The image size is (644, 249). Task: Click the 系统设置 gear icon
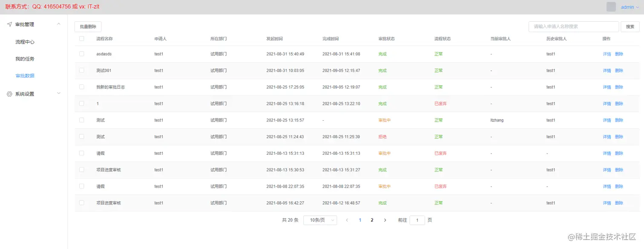click(x=9, y=94)
